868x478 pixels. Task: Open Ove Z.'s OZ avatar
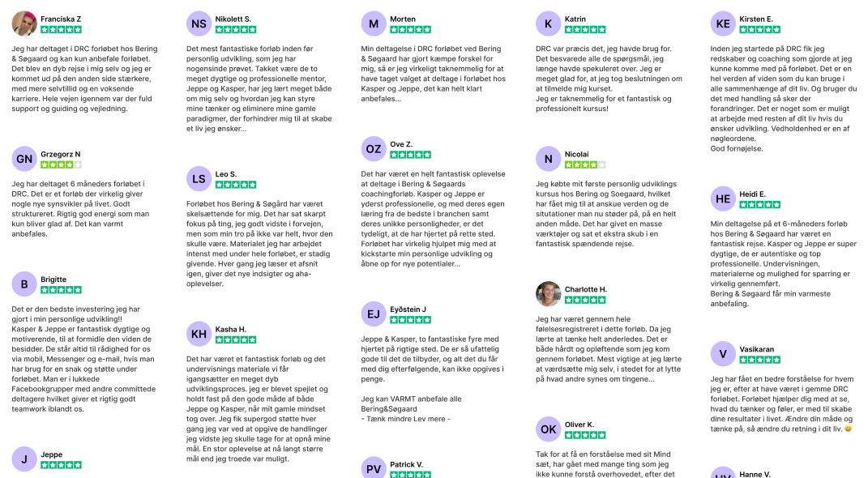click(x=374, y=149)
